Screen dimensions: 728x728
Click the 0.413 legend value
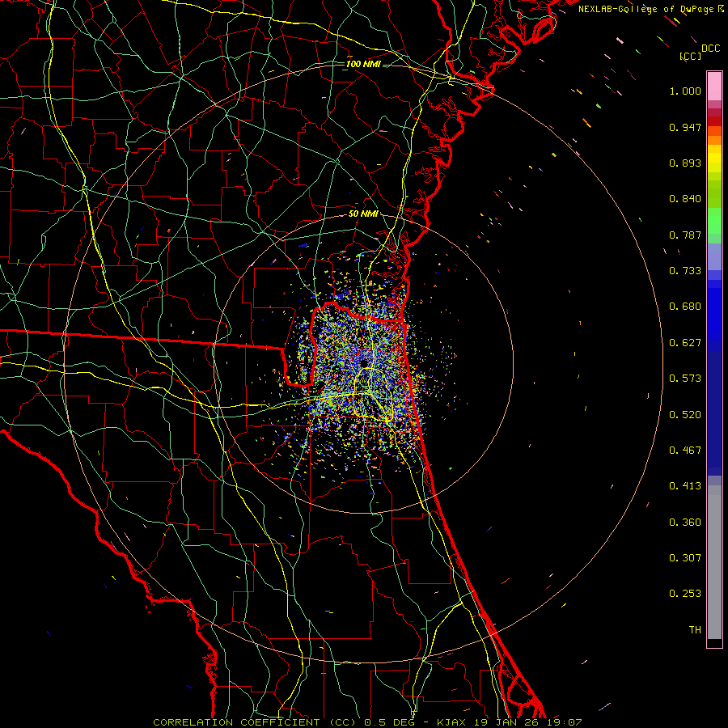point(685,486)
